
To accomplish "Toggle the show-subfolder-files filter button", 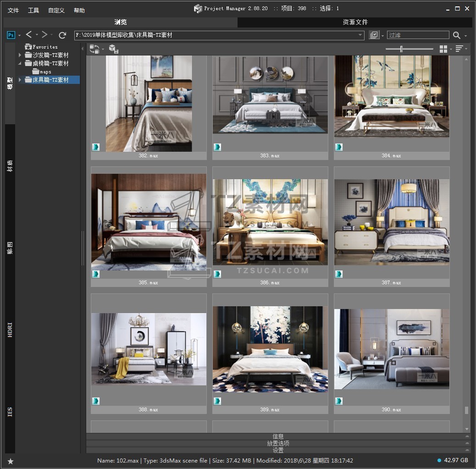I will pyautogui.click(x=374, y=35).
